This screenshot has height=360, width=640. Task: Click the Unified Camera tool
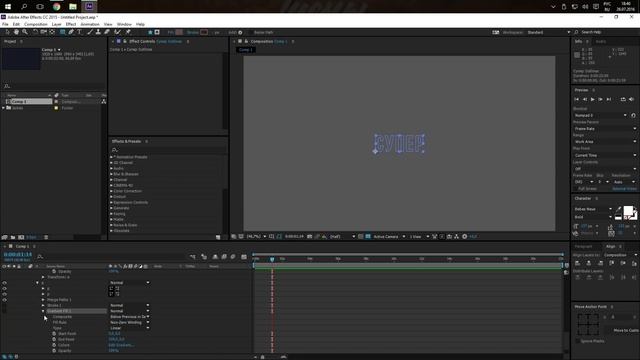[x=43, y=32]
